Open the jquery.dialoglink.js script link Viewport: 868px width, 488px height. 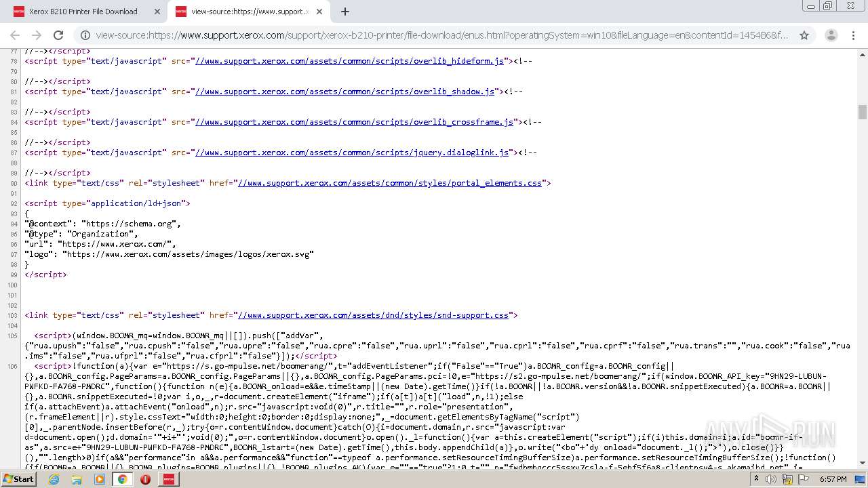click(x=352, y=152)
